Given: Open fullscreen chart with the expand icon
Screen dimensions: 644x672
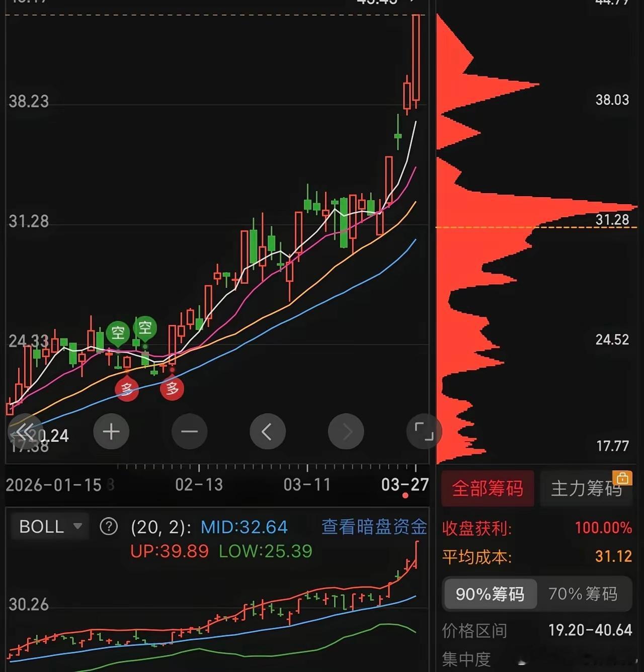Looking at the screenshot, I should click(424, 432).
